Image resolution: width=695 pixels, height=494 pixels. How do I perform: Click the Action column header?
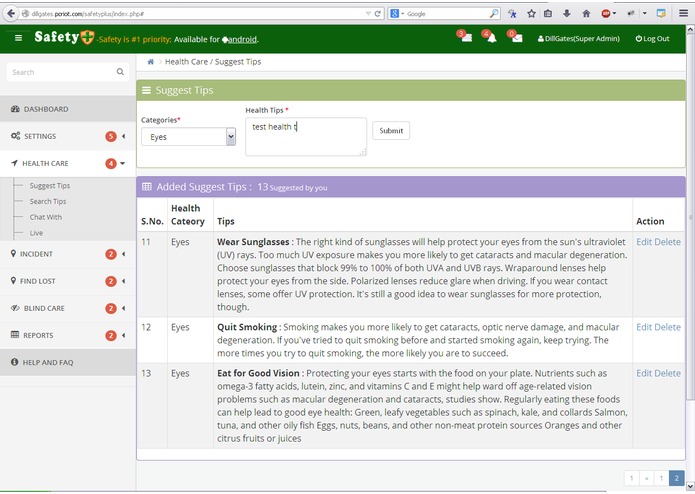[x=650, y=221]
